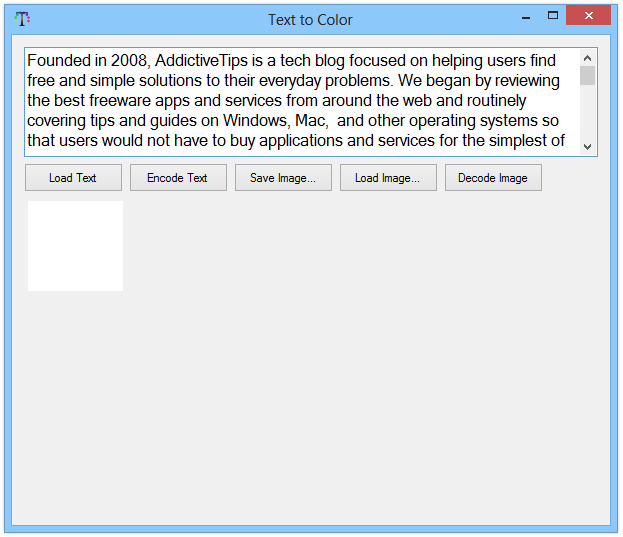
Task: Minimize the Text to Color window
Action: click(526, 17)
